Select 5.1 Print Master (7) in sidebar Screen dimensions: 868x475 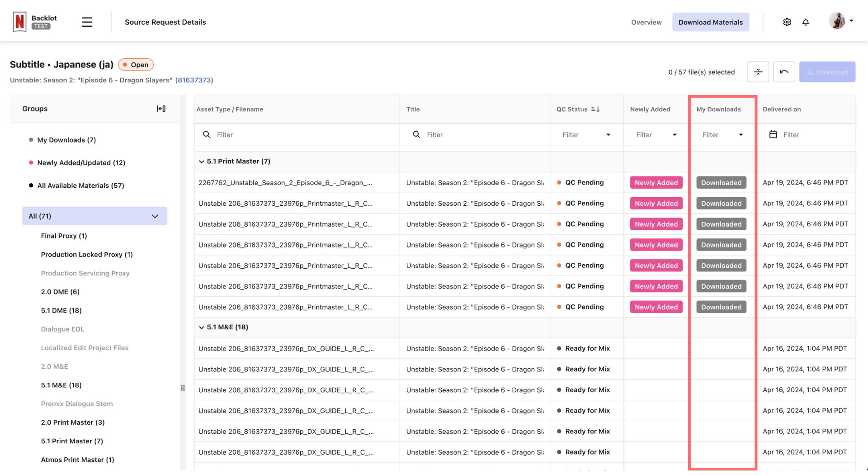coord(72,441)
